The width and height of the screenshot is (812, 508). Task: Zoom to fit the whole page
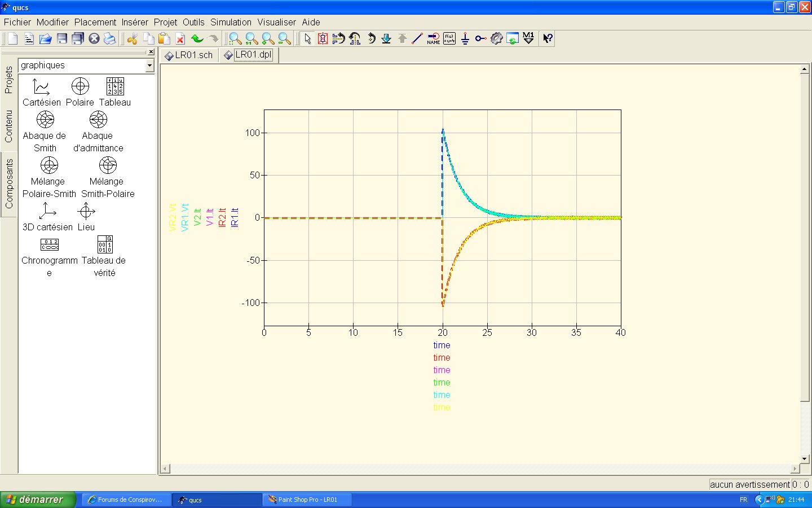coord(235,38)
